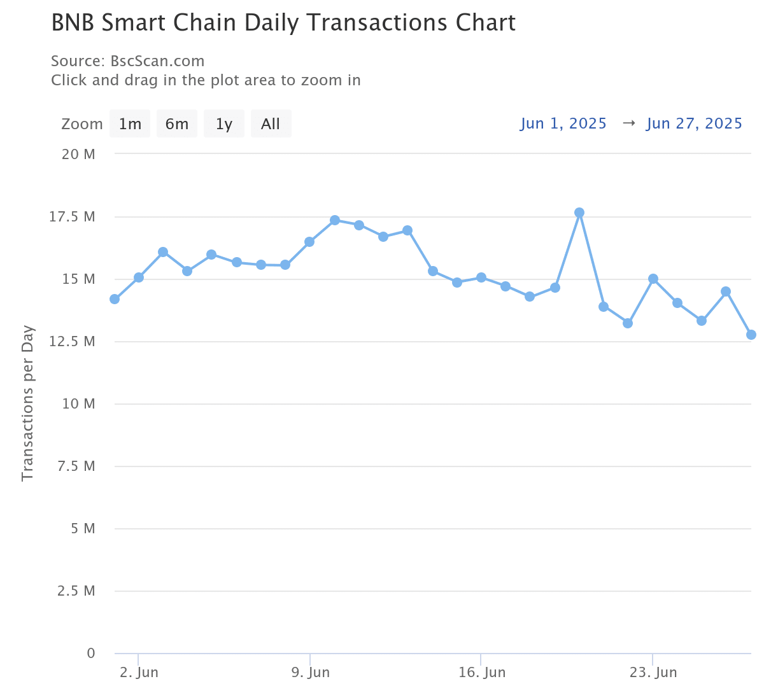Screen dimensions: 764x700
Task: Show All time range
Action: coord(271,123)
